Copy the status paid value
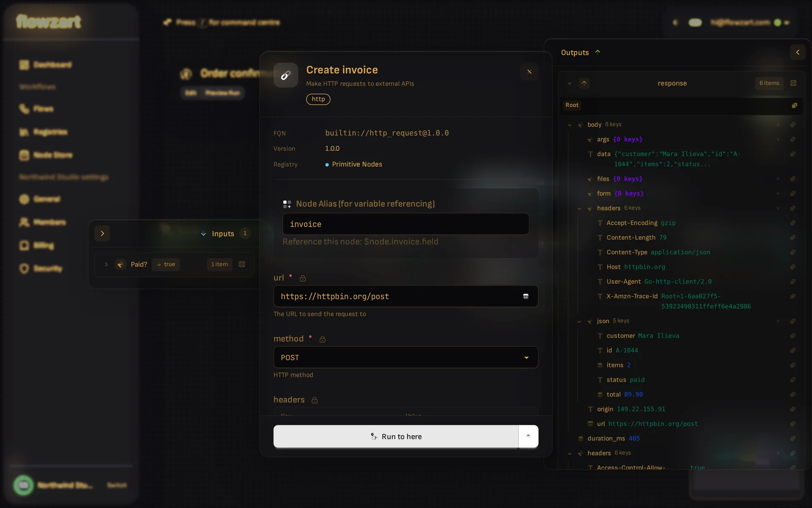 (793, 380)
